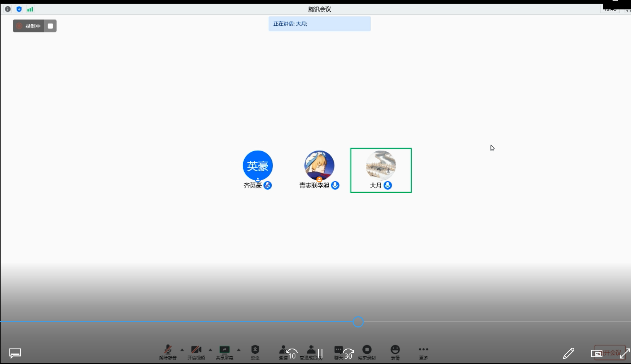Expand the share screen options arrow

239,350
